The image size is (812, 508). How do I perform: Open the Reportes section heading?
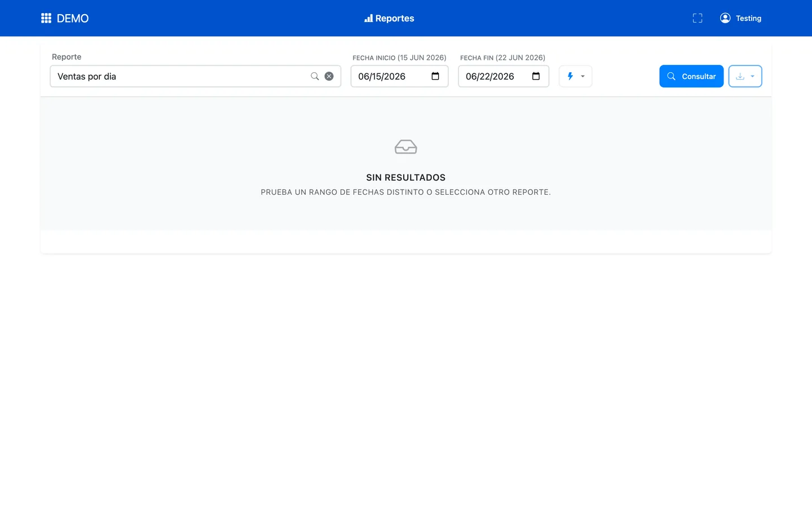pyautogui.click(x=389, y=18)
